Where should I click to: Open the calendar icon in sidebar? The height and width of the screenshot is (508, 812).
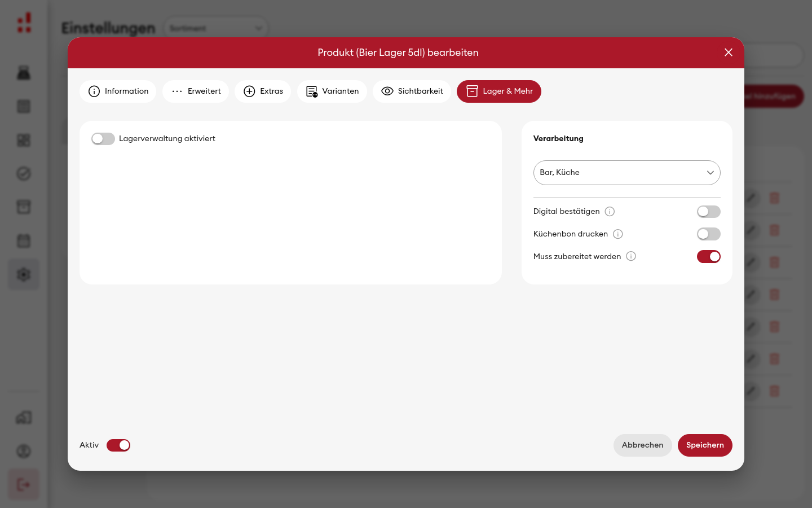point(24,241)
